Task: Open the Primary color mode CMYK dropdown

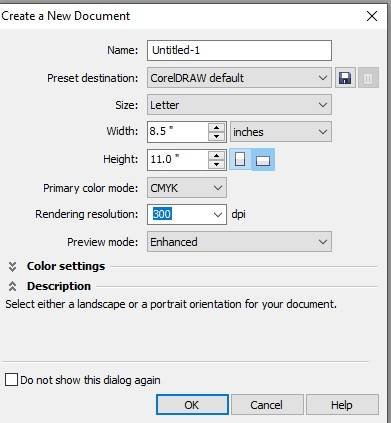Action: pos(187,188)
